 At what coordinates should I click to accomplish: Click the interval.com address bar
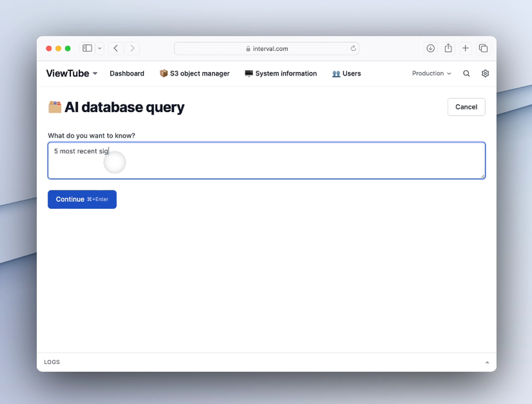267,48
